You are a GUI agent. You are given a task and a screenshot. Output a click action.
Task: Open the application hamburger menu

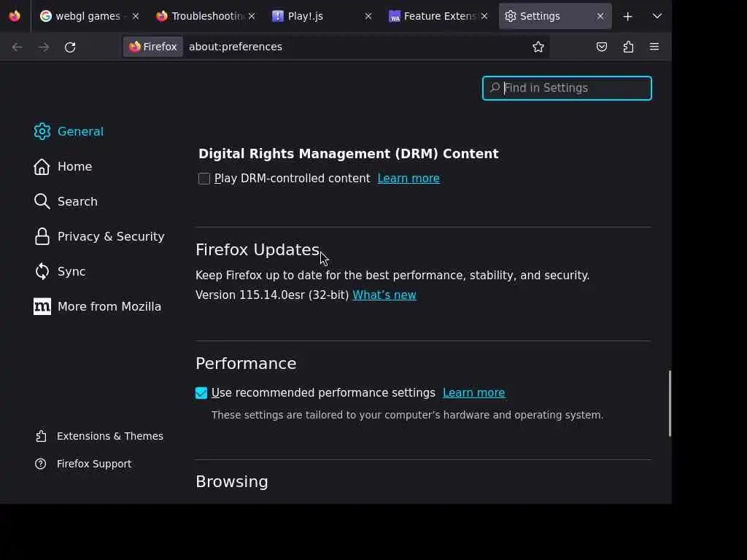(x=654, y=47)
